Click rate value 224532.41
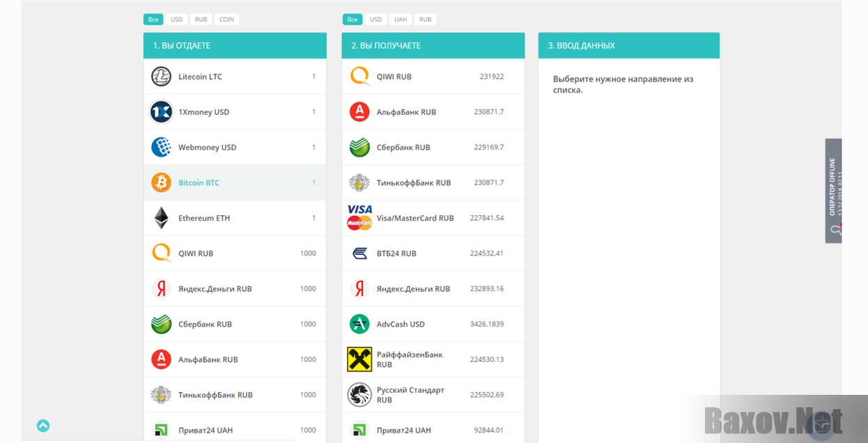This screenshot has width=868, height=443. pyautogui.click(x=487, y=254)
